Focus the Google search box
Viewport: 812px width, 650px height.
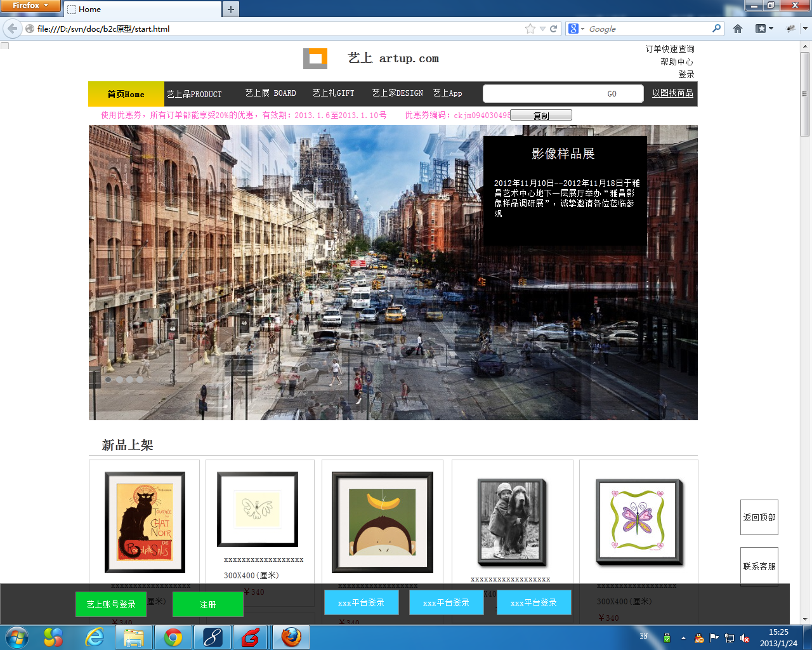pyautogui.click(x=648, y=29)
